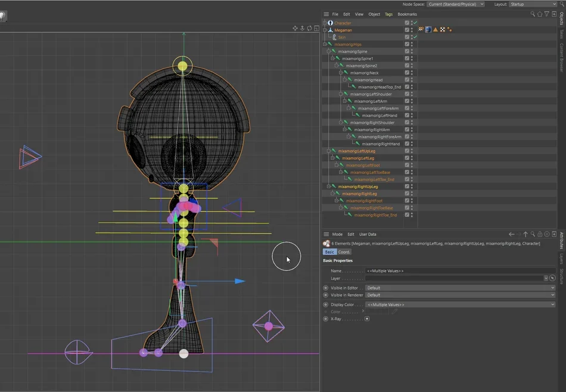
Task: Toggle the green enable checkmark on Character
Action: (x=415, y=23)
